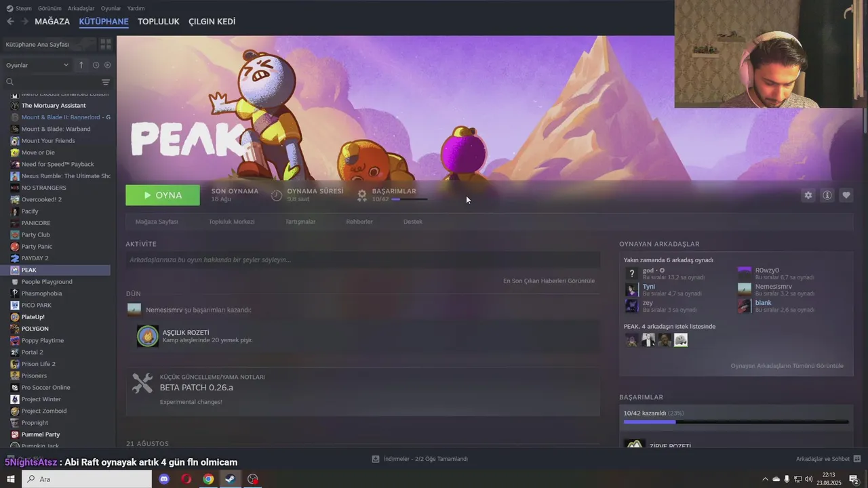The width and height of the screenshot is (868, 488).
Task: Show PEAK game info icon
Action: tap(827, 195)
